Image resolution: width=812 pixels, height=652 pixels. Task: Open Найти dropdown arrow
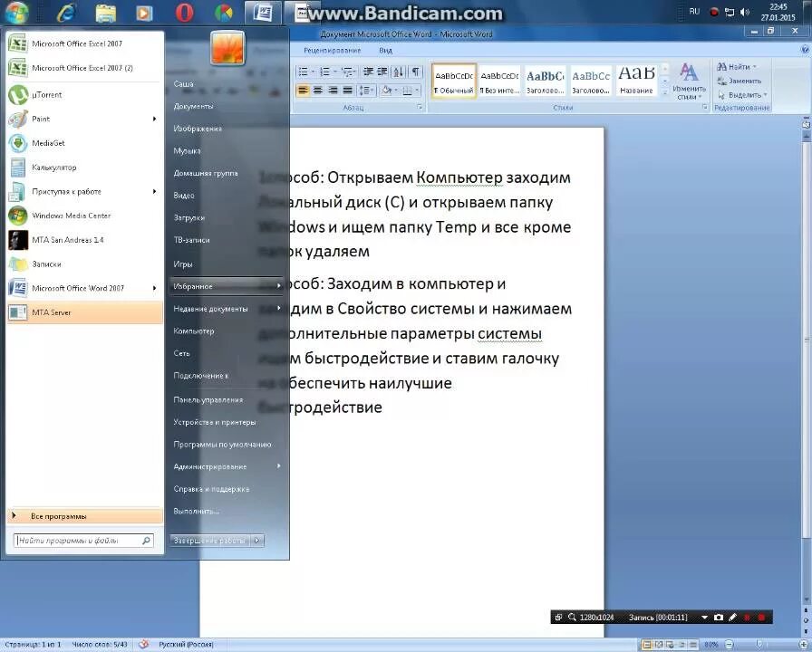coord(755,67)
